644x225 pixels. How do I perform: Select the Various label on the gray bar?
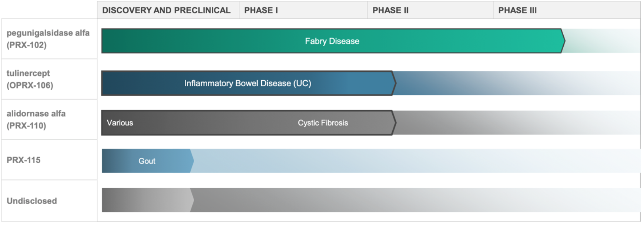(x=120, y=123)
